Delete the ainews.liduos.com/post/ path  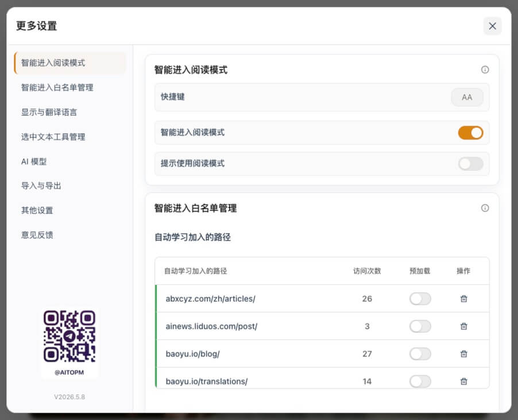tap(464, 326)
